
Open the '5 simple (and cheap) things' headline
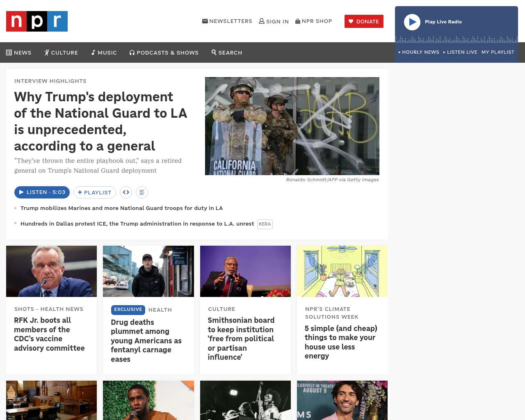pyautogui.click(x=341, y=342)
